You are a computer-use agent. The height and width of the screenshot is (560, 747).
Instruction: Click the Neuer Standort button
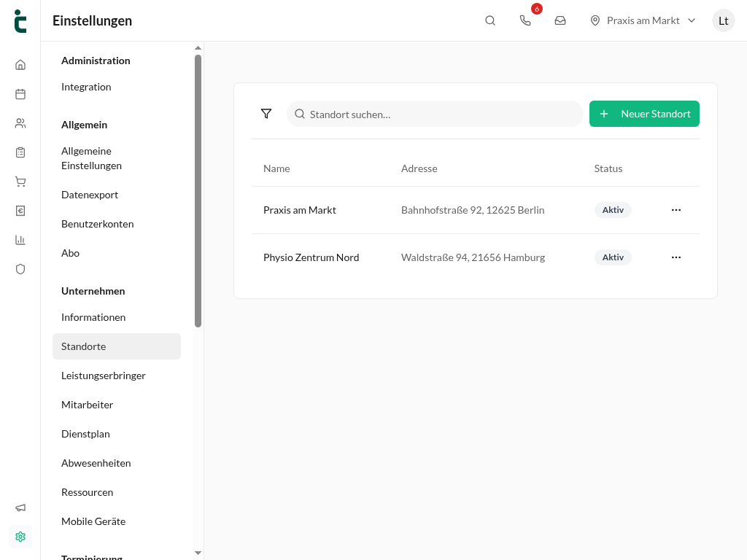644,114
